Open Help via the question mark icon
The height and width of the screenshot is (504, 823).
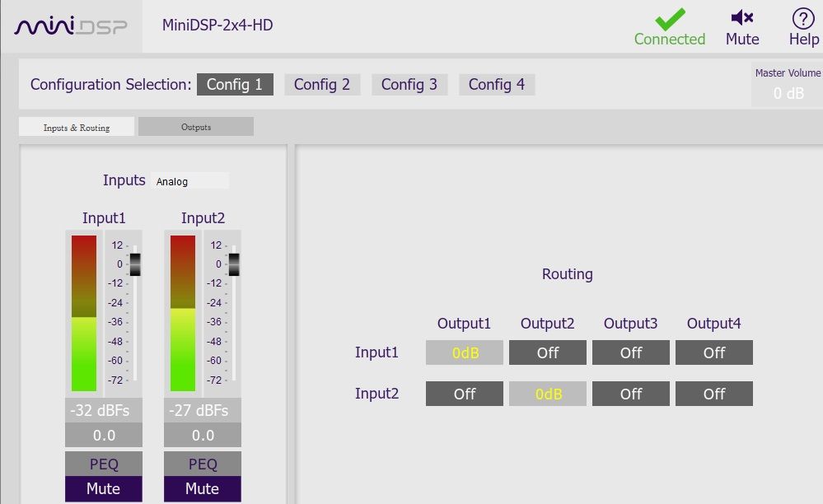[803, 18]
